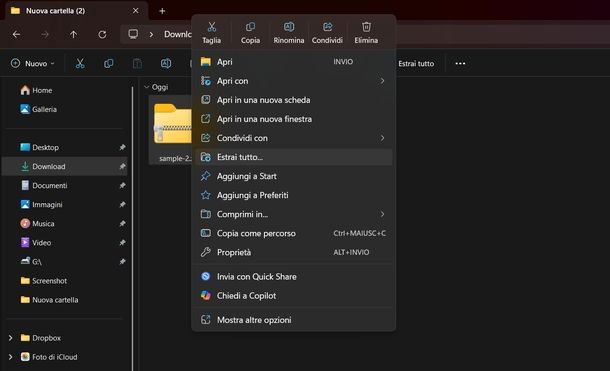
Task: Open Desktop in the sidebar
Action: pyautogui.click(x=64, y=147)
